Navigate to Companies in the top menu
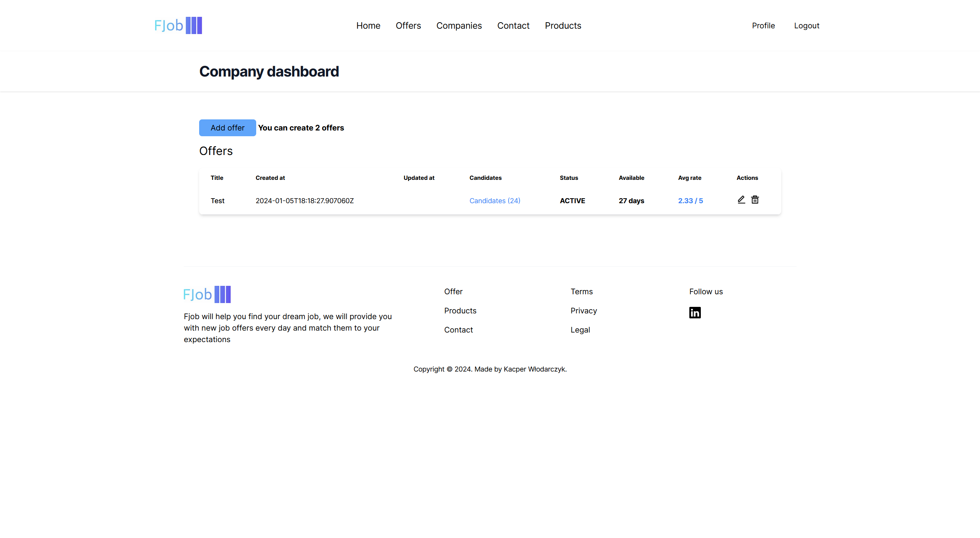This screenshot has height=538, width=980. [x=459, y=26]
